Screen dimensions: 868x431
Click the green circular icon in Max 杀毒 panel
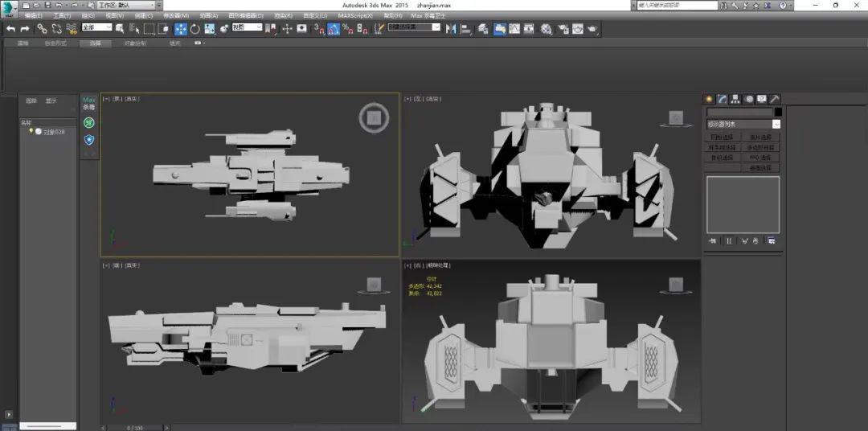[x=89, y=122]
